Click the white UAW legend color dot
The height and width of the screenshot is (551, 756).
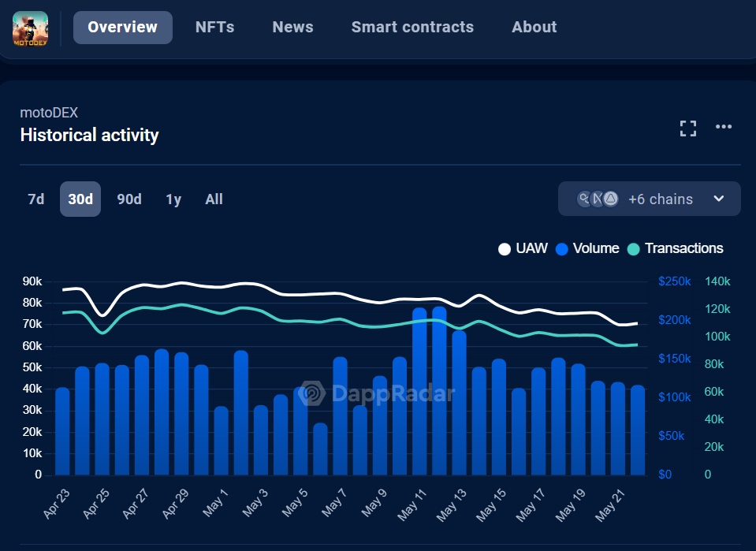505,249
